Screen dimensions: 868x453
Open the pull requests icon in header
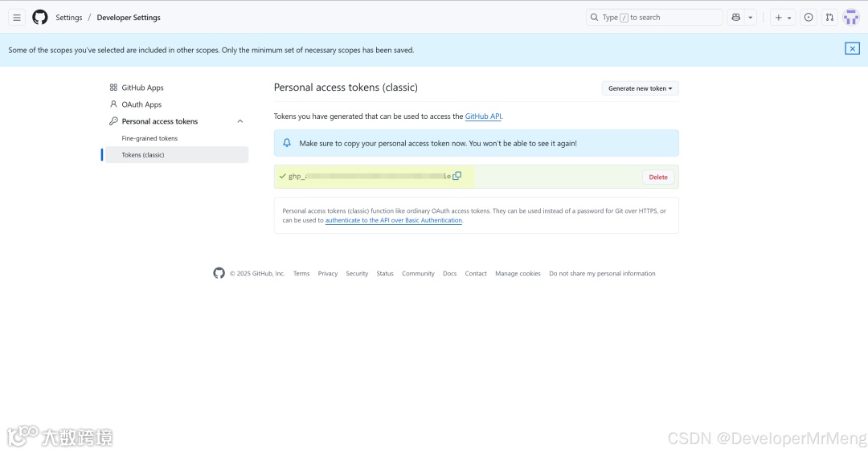[829, 18]
